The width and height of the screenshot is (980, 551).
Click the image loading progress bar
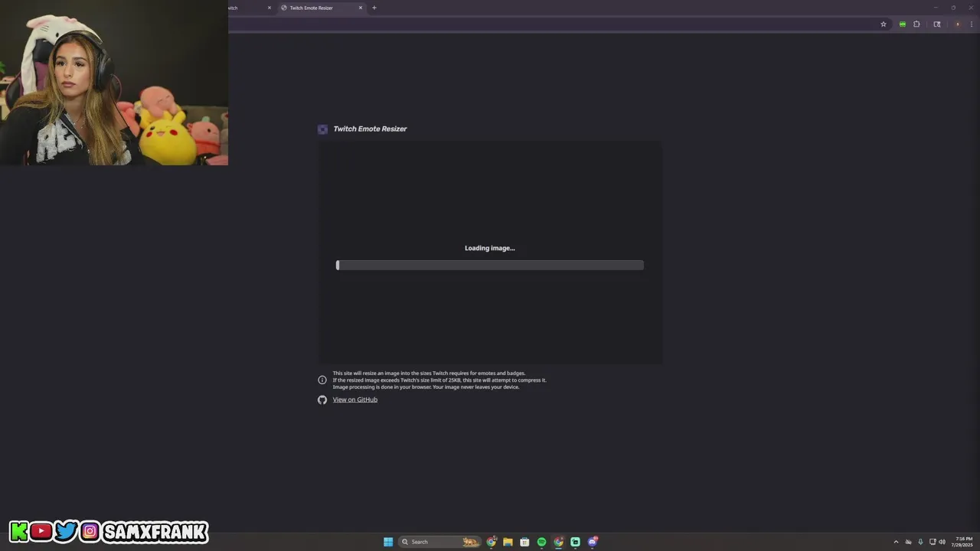(490, 265)
